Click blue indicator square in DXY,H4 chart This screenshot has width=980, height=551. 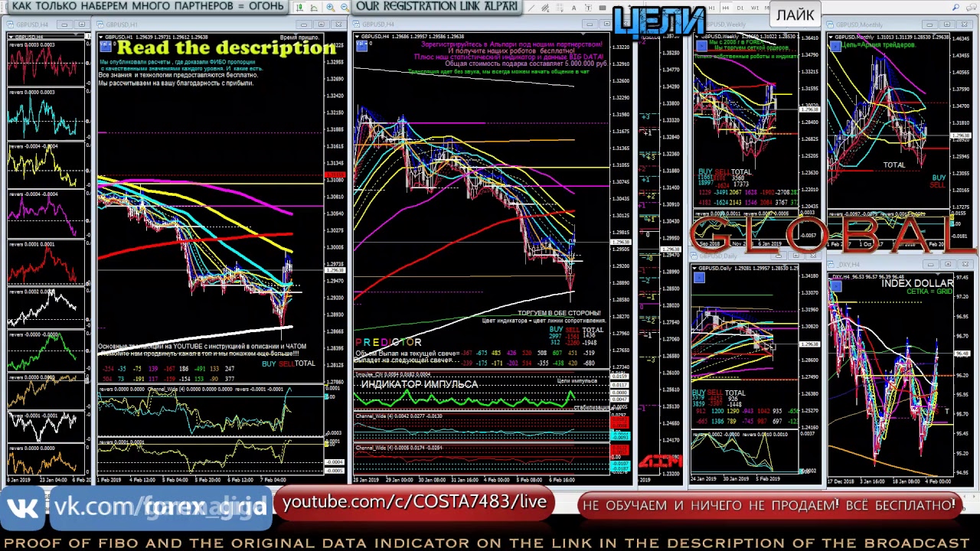pyautogui.click(x=836, y=286)
